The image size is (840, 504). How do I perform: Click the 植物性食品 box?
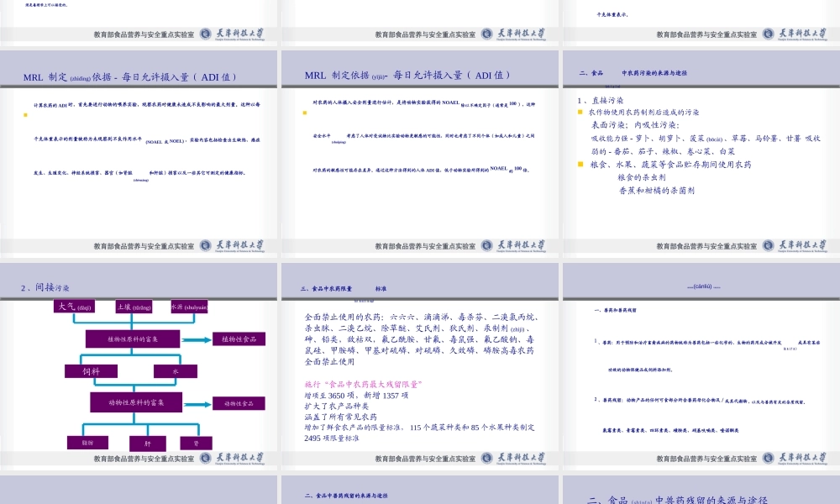coord(239,339)
